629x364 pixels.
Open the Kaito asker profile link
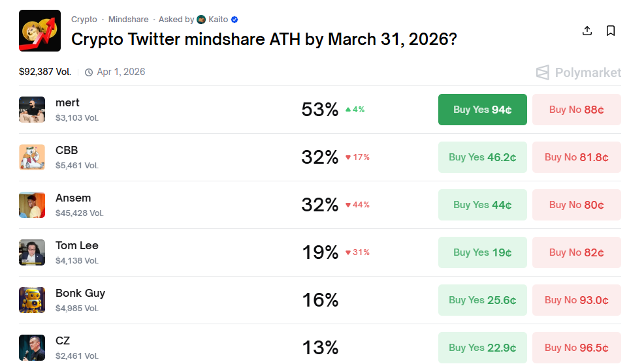click(218, 20)
